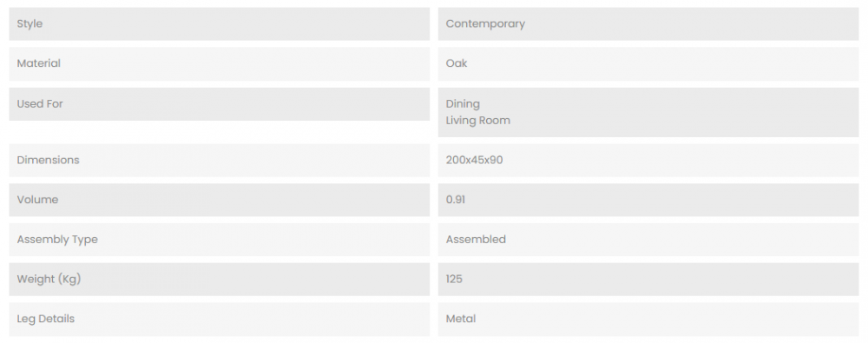The height and width of the screenshot is (343, 868).
Task: Select the 125 weight value
Action: click(454, 280)
